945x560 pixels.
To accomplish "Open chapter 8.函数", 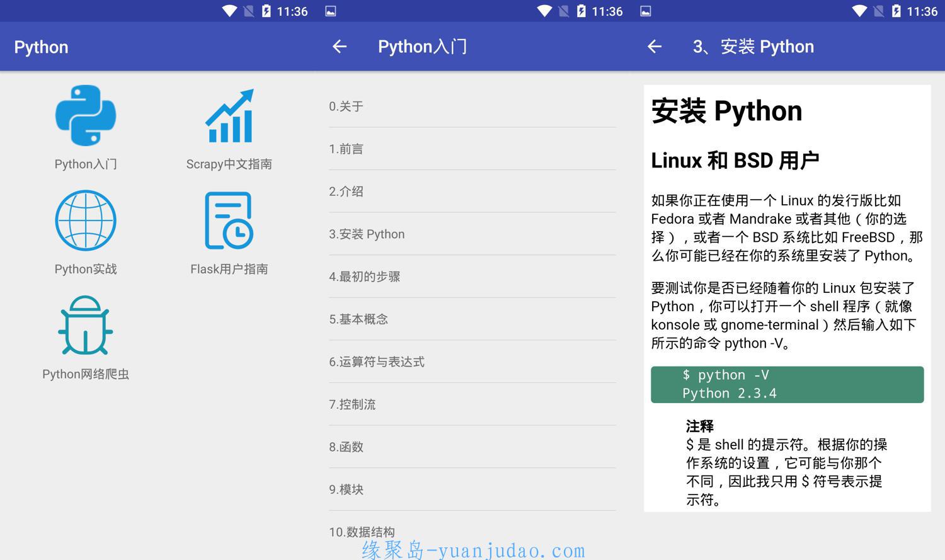I will point(472,447).
